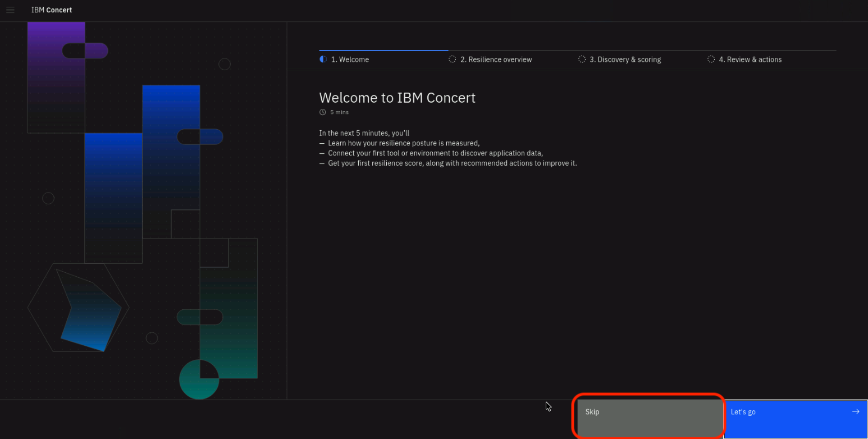Click the clock icon beside 5 mins
The height and width of the screenshot is (439, 868).
(323, 112)
